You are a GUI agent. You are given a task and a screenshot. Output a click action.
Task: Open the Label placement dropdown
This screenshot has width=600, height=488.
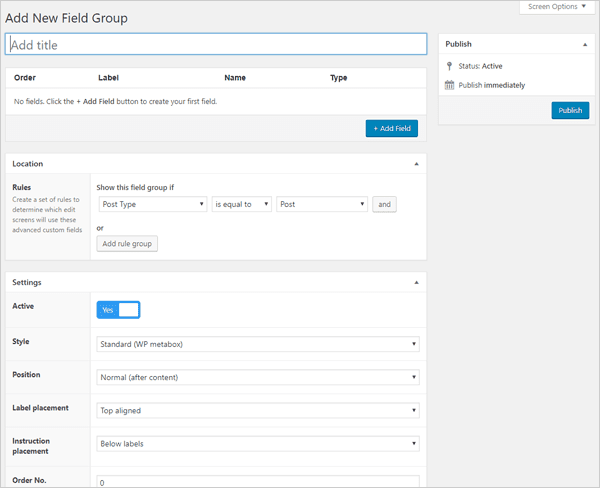coord(258,410)
